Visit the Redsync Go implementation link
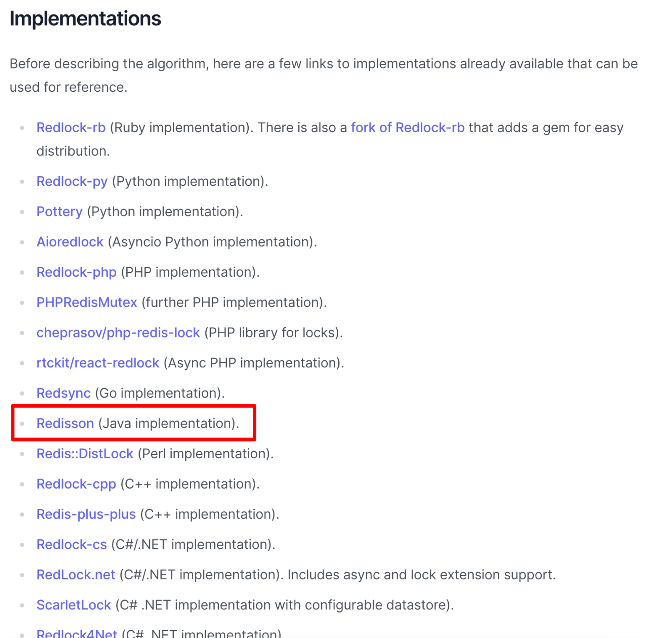The height and width of the screenshot is (638, 672). click(x=64, y=394)
